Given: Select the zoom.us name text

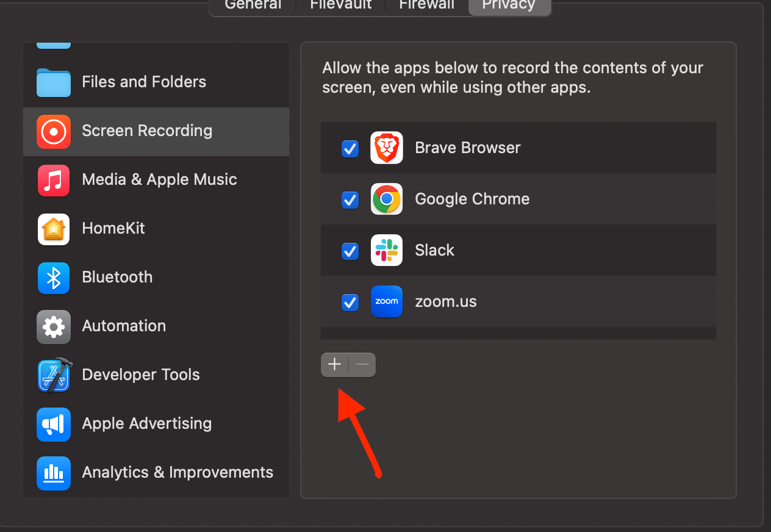Looking at the screenshot, I should [x=446, y=301].
